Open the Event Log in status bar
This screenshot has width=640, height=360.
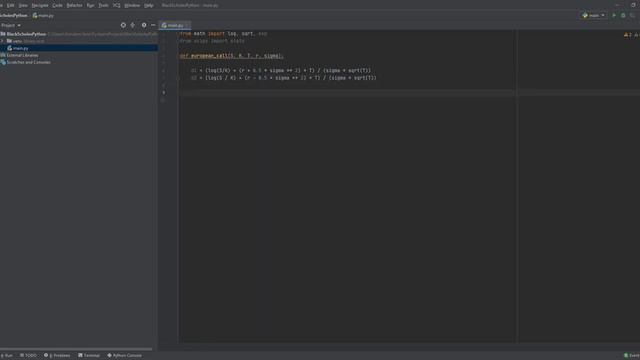pyautogui.click(x=631, y=356)
